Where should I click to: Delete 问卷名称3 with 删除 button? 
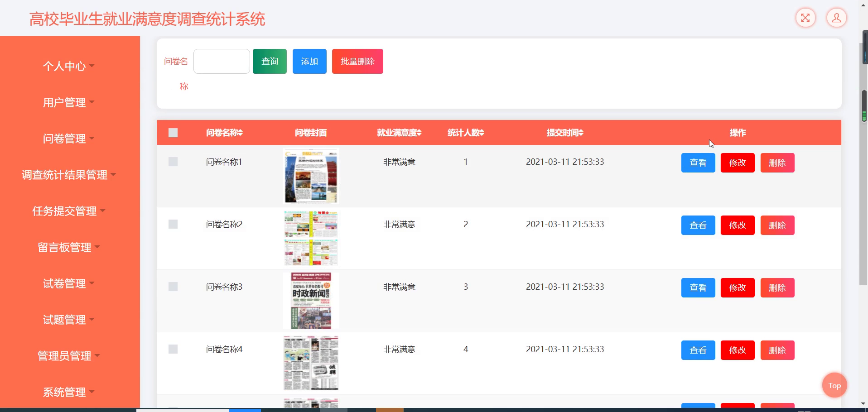777,287
